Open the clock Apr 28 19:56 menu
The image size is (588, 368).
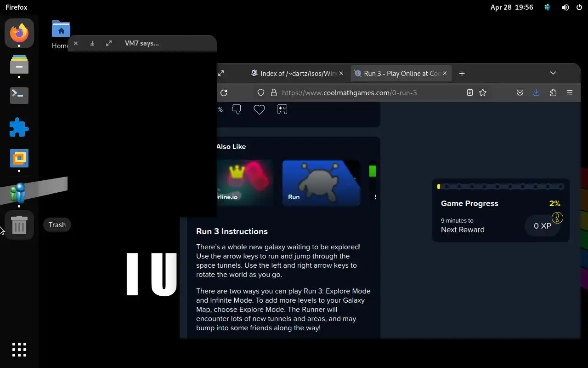click(512, 7)
